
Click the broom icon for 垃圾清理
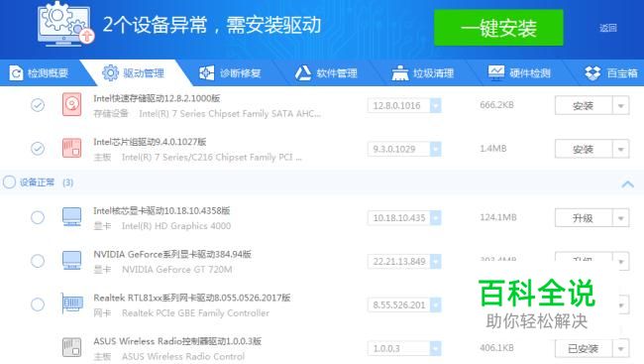click(x=400, y=73)
